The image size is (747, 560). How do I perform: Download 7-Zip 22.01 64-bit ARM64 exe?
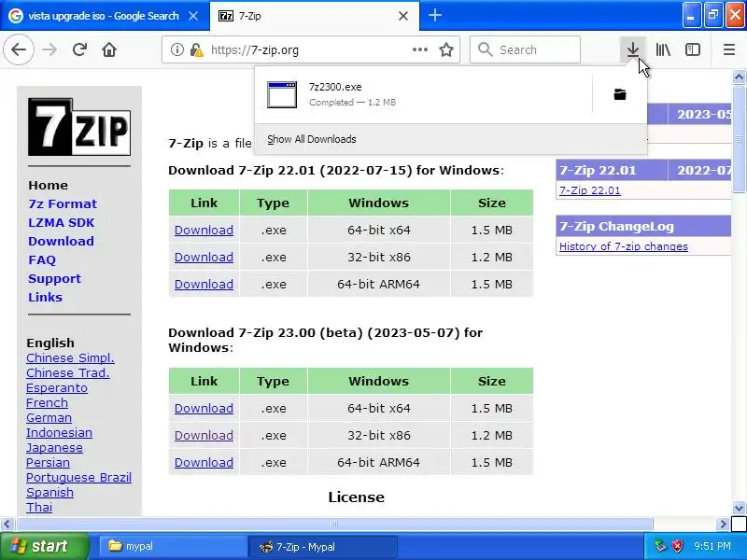(x=204, y=285)
